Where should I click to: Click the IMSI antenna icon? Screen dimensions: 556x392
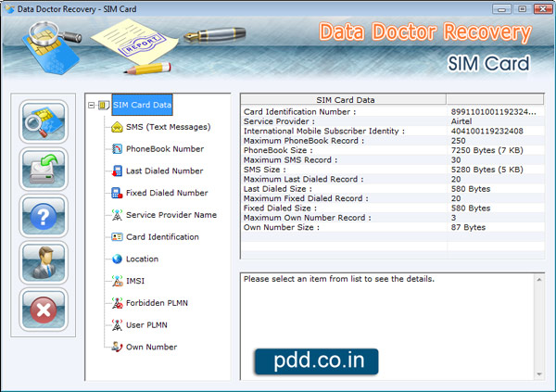[x=117, y=281]
